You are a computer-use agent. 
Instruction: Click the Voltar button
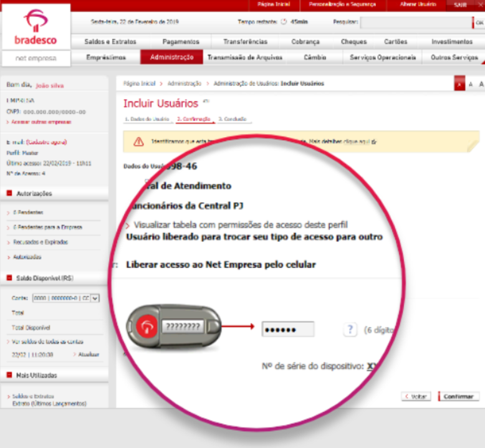point(416,396)
